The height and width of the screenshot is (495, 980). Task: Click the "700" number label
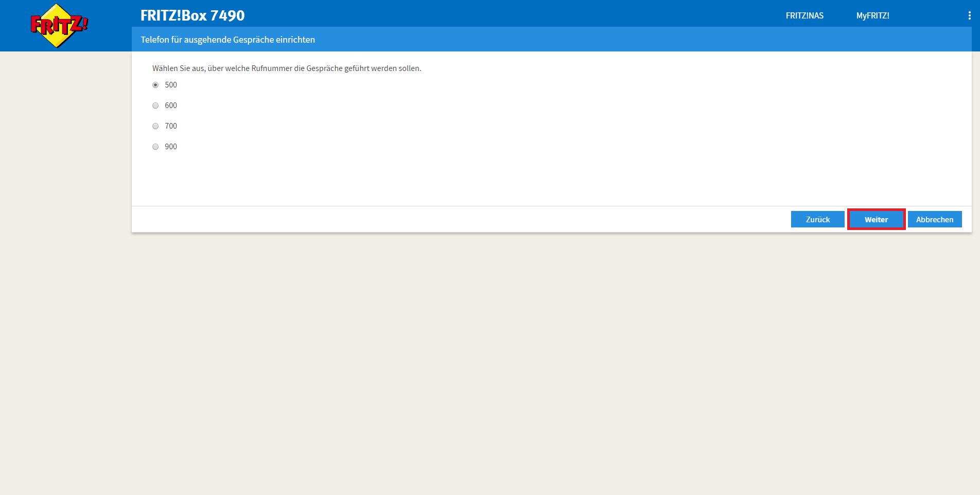point(171,126)
